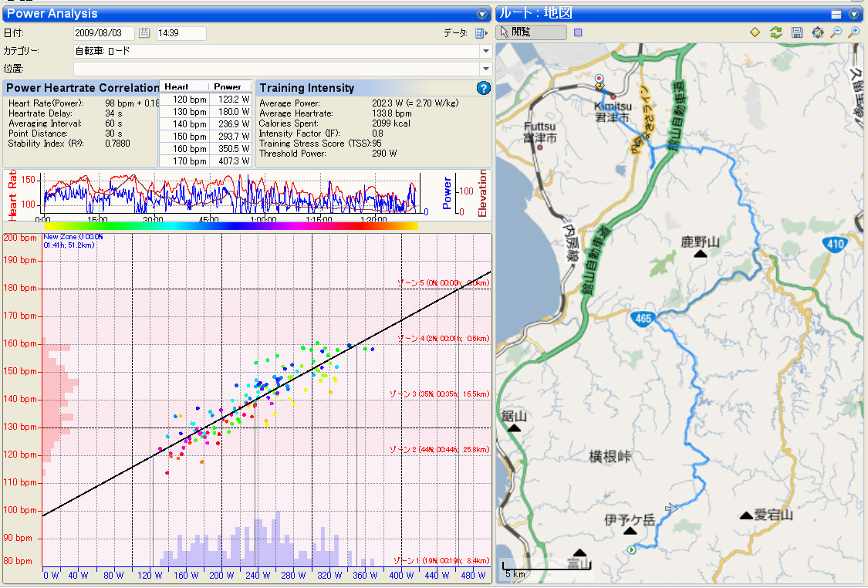Screen dimensions: 868x588
Task: Open the route map panel menu arrow
Action: click(x=854, y=14)
